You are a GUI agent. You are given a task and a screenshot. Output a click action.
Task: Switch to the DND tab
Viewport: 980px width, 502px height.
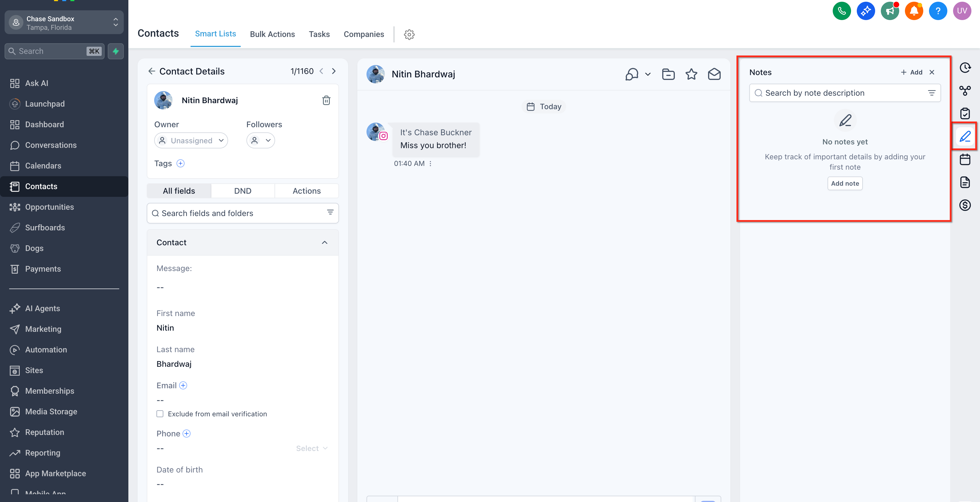coord(242,191)
